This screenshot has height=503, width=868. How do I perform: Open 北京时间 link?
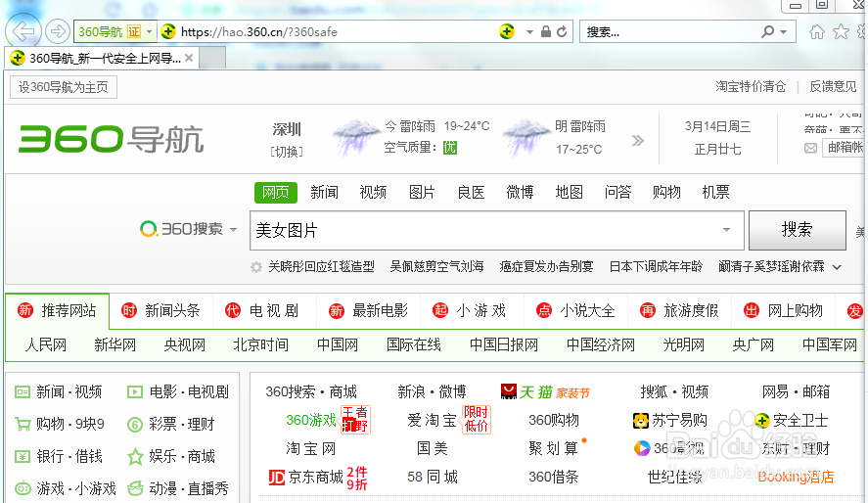tap(260, 345)
